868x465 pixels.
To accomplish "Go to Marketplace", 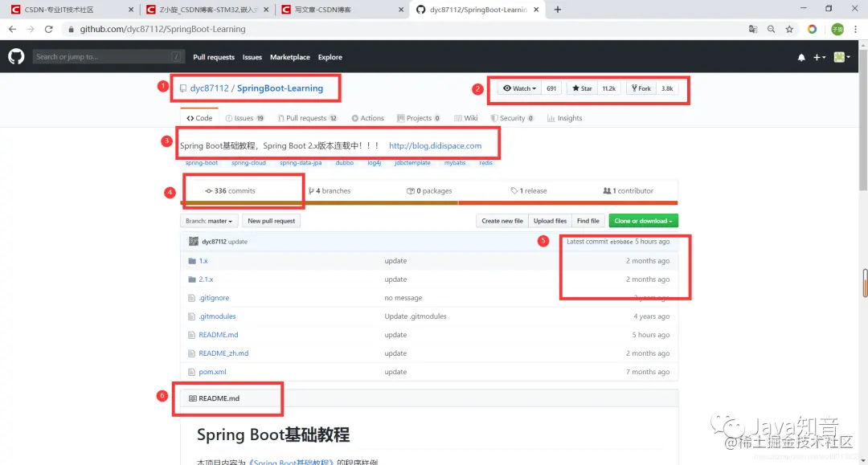I will click(289, 57).
